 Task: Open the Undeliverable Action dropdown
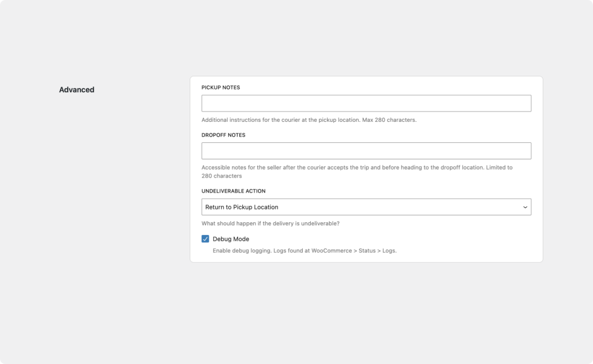click(x=366, y=207)
